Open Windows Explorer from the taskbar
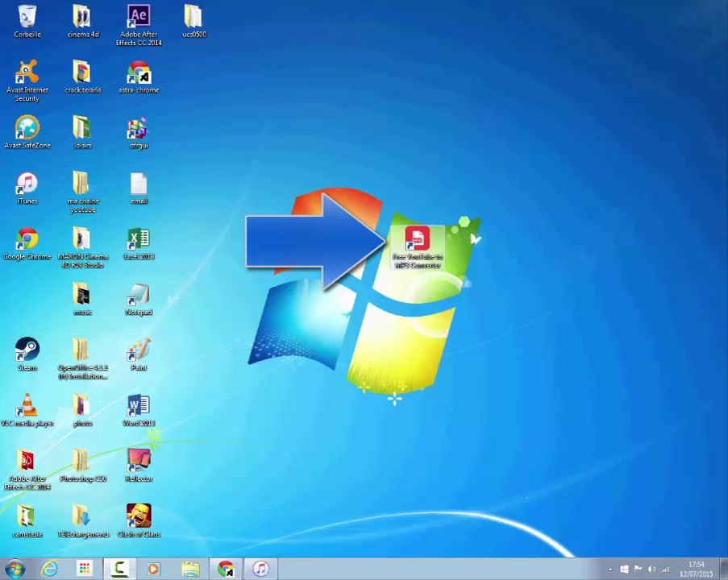The height and width of the screenshot is (580, 728). [x=190, y=569]
